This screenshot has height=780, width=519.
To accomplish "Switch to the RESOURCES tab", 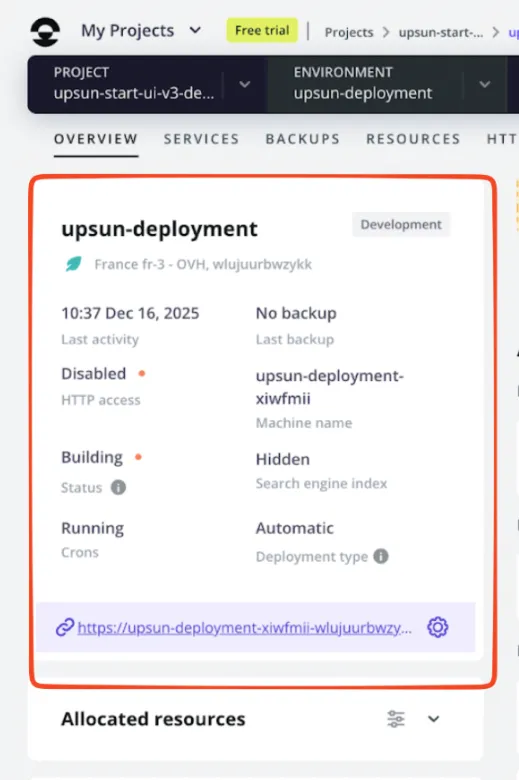I will click(414, 139).
